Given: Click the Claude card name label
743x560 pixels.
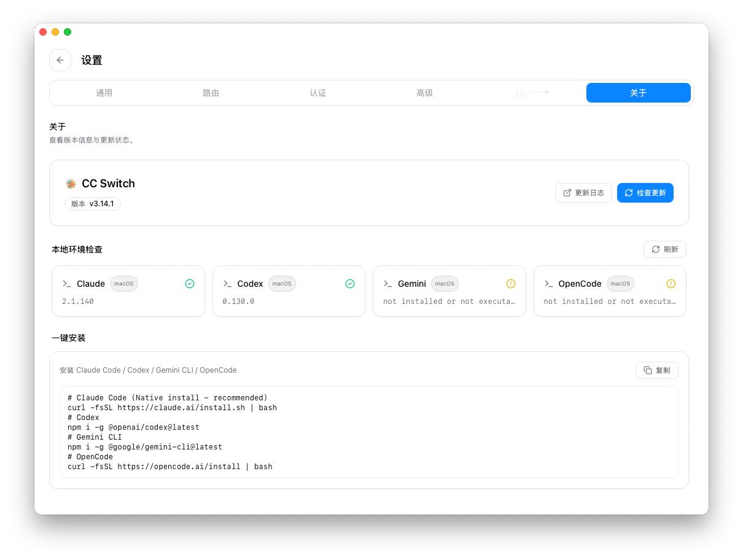Looking at the screenshot, I should 91,284.
